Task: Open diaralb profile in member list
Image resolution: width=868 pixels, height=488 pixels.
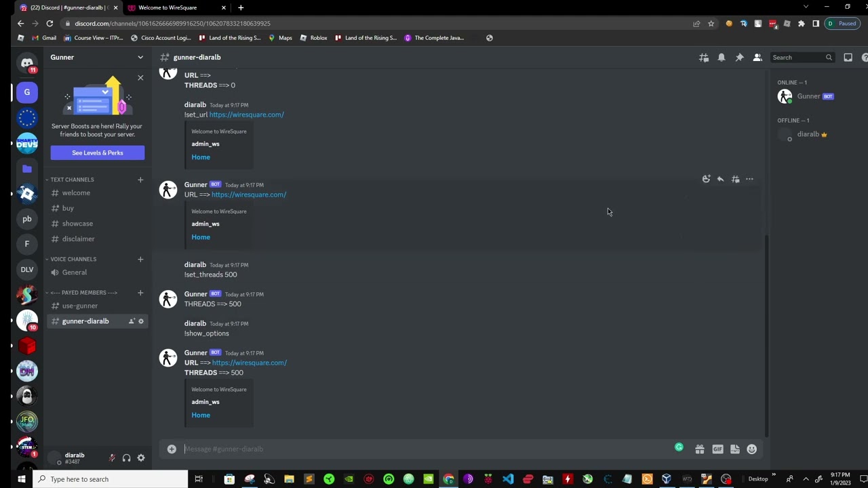Action: pyautogui.click(x=817, y=134)
